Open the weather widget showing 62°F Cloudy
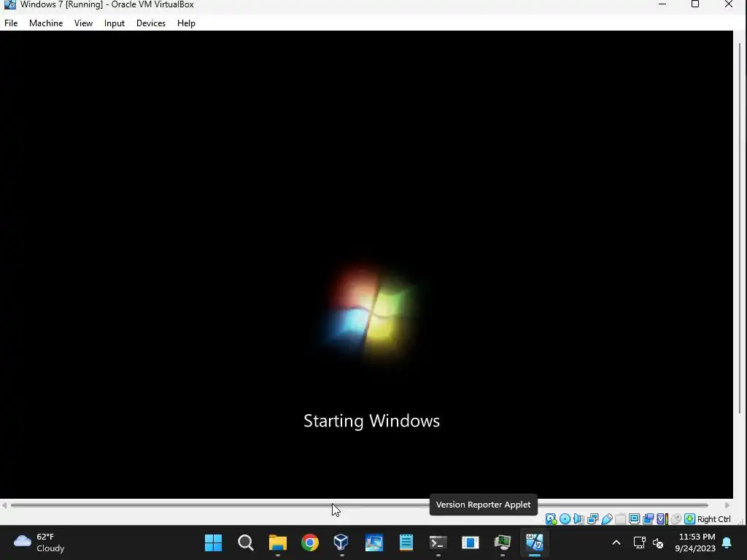 39,542
